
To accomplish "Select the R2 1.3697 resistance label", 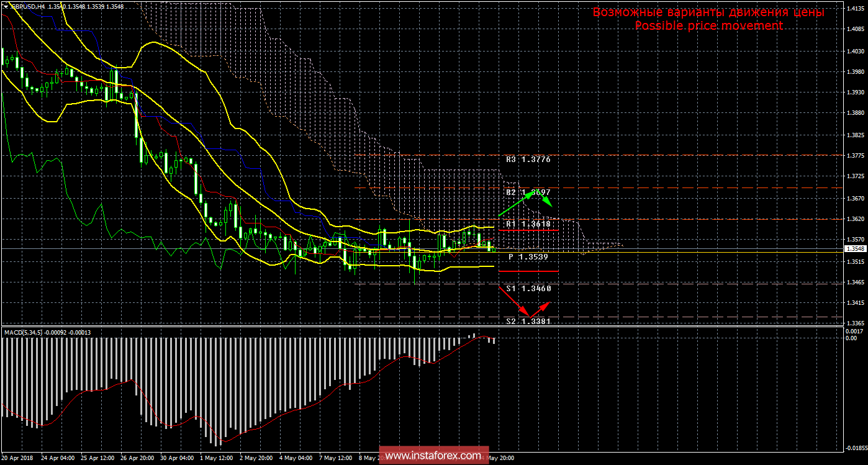I will pyautogui.click(x=528, y=192).
